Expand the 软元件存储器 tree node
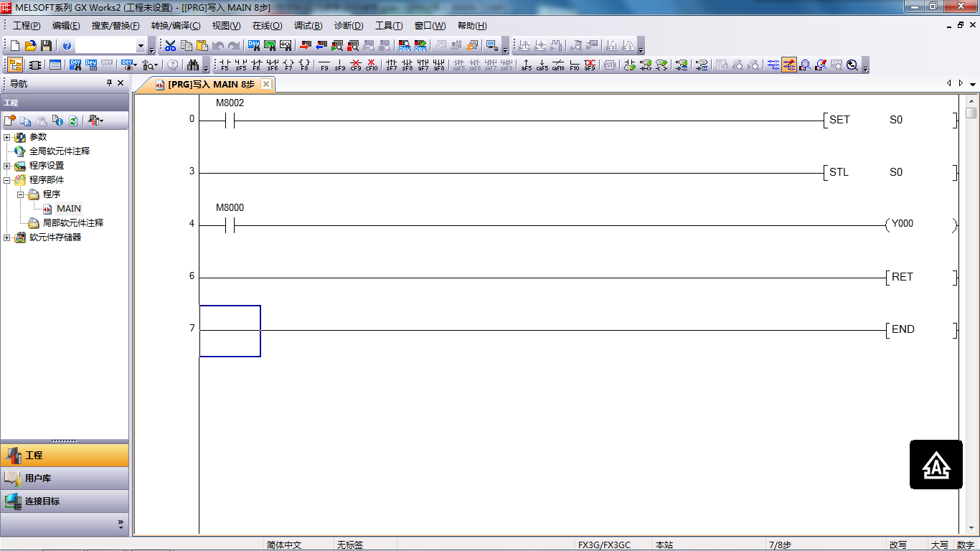Screen dimensions: 980x551 (x=7, y=237)
